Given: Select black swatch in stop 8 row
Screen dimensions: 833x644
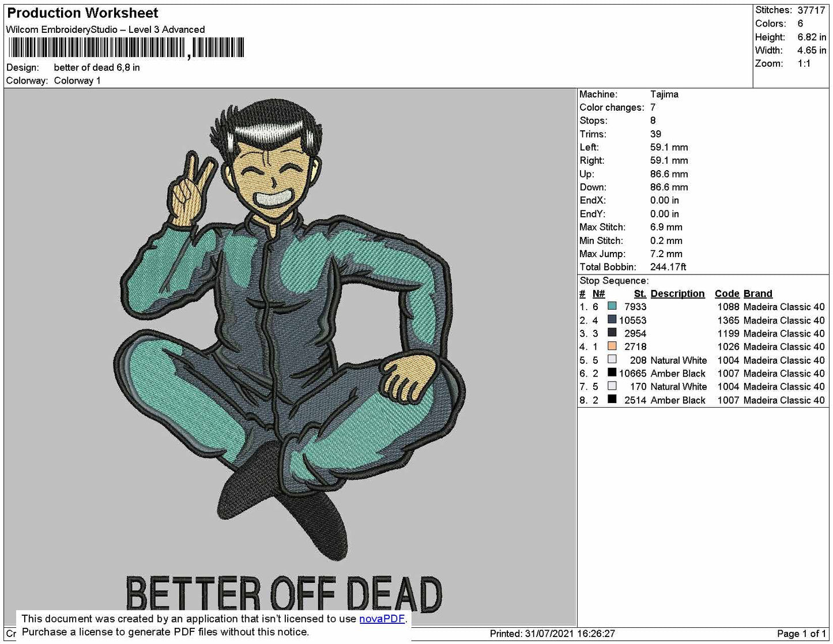Looking at the screenshot, I should pos(612,399).
